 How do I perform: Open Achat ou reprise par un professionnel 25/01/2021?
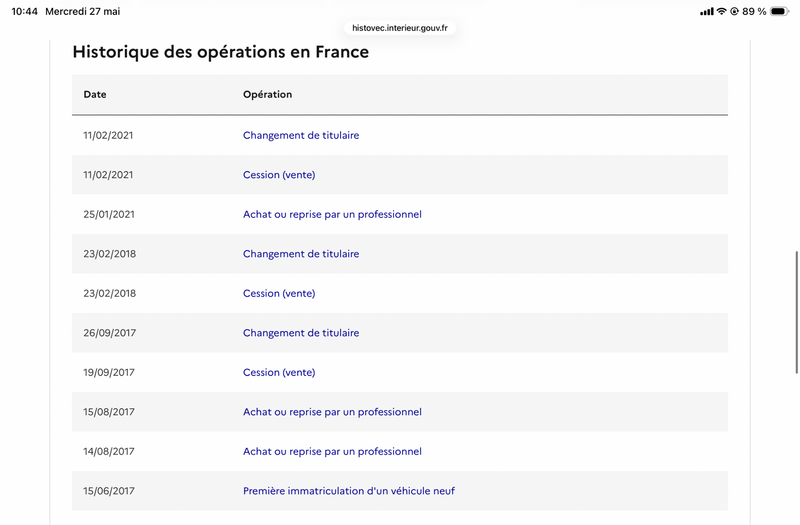coord(332,214)
